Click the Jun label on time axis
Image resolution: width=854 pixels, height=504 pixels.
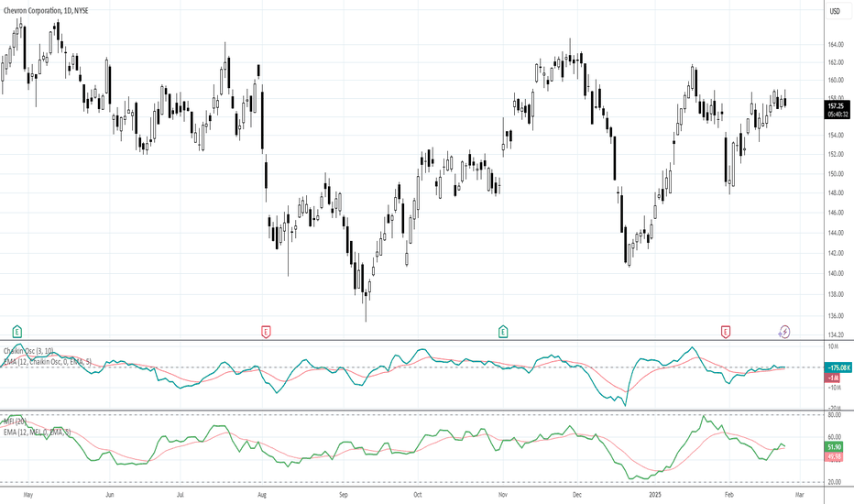(x=109, y=495)
